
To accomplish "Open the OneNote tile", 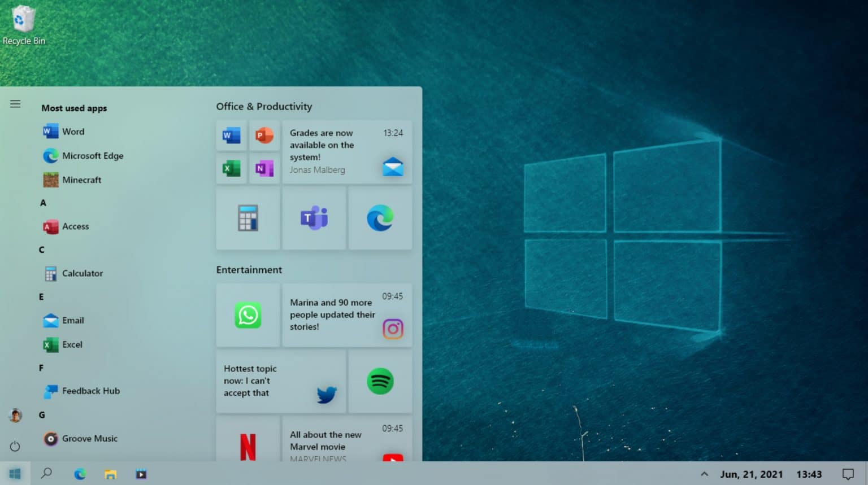I will click(x=264, y=168).
